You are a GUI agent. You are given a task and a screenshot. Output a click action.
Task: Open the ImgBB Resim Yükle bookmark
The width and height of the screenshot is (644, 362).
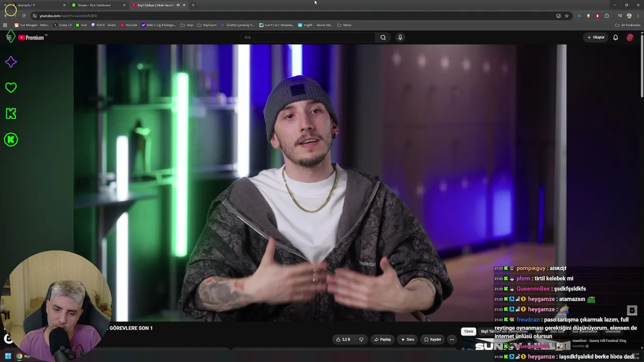[315, 25]
